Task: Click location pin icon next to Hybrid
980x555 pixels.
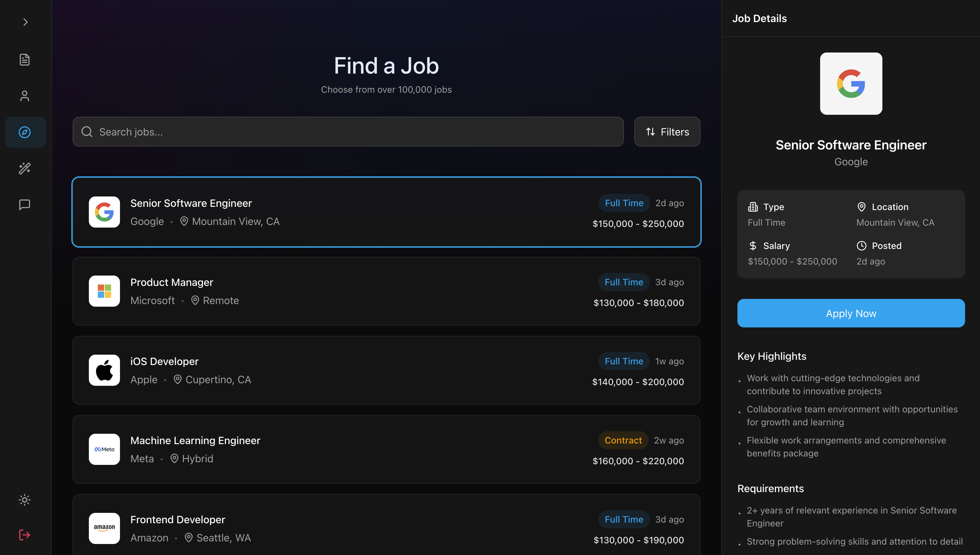Action: 174,459
